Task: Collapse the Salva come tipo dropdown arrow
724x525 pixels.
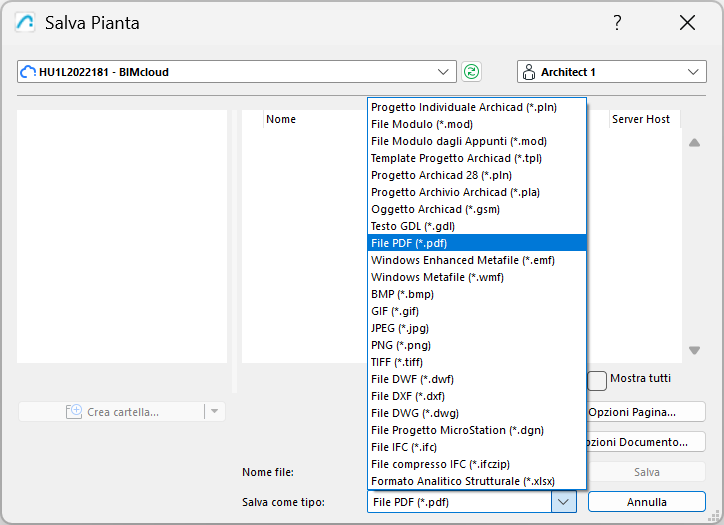Action: (563, 502)
